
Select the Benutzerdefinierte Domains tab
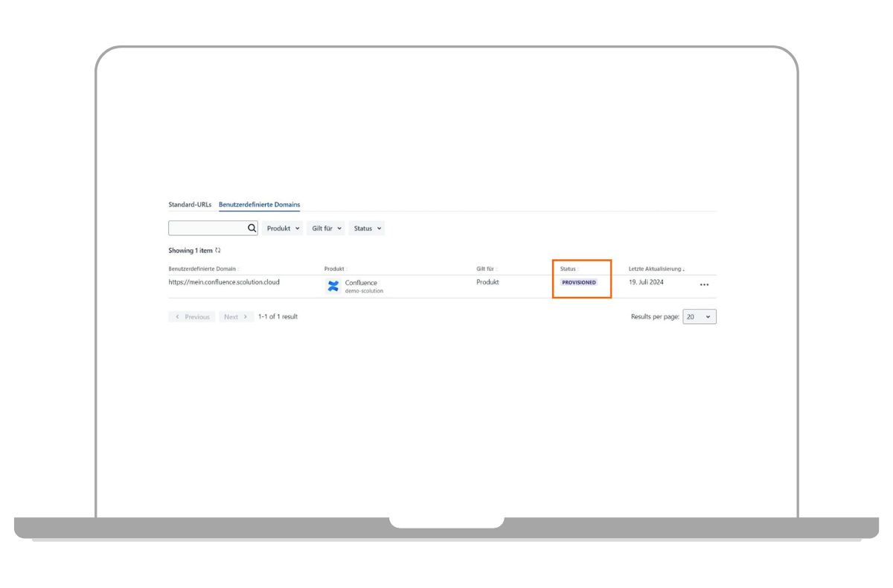(259, 204)
